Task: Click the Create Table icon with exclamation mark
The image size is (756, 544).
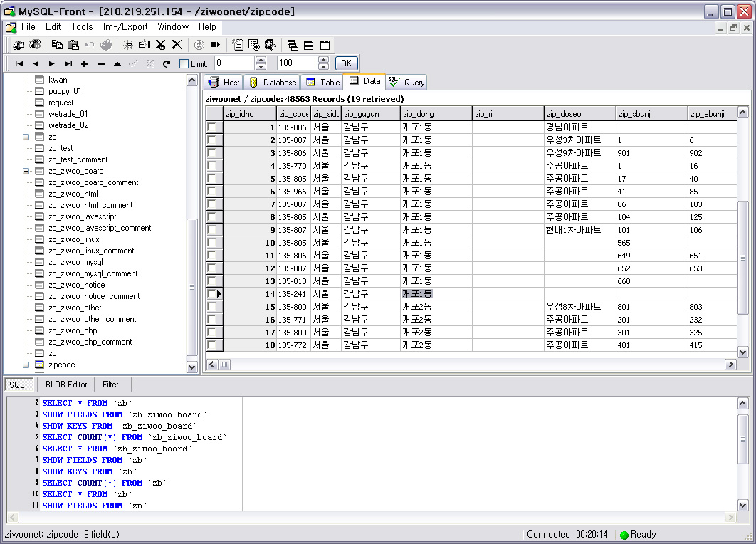Action: pos(145,45)
